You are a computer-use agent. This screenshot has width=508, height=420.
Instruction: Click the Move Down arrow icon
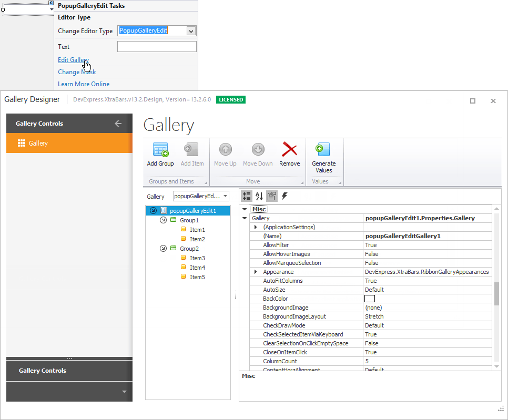(258, 150)
